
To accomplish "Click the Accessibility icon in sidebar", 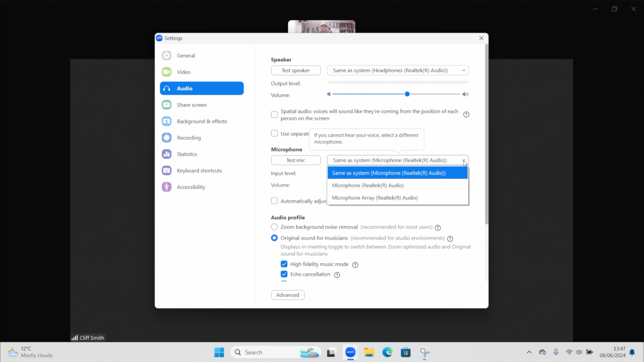I will tap(166, 187).
